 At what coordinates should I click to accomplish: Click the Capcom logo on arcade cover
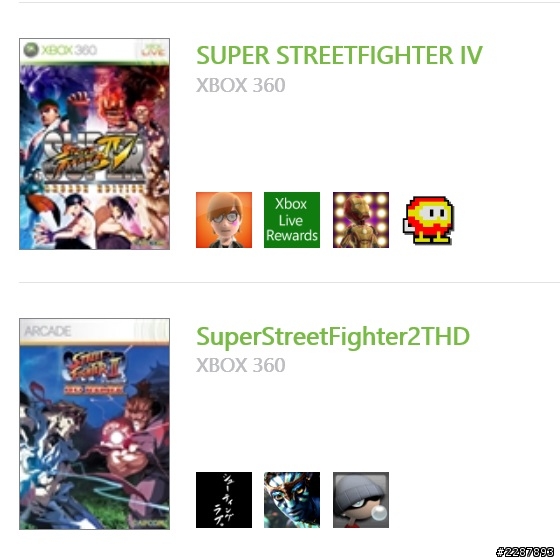point(152,522)
